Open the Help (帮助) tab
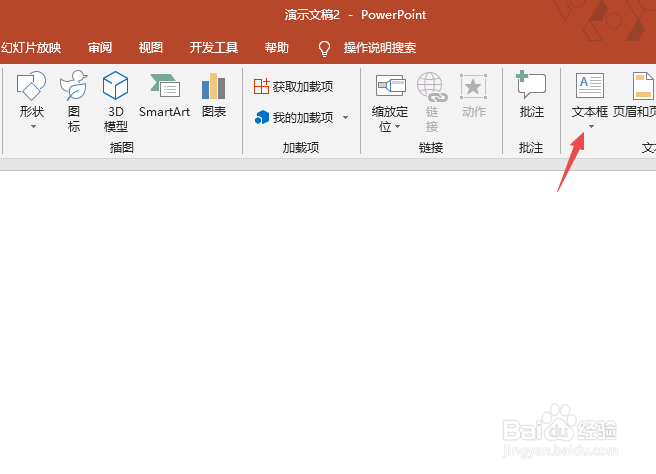The height and width of the screenshot is (474, 656). click(x=277, y=48)
